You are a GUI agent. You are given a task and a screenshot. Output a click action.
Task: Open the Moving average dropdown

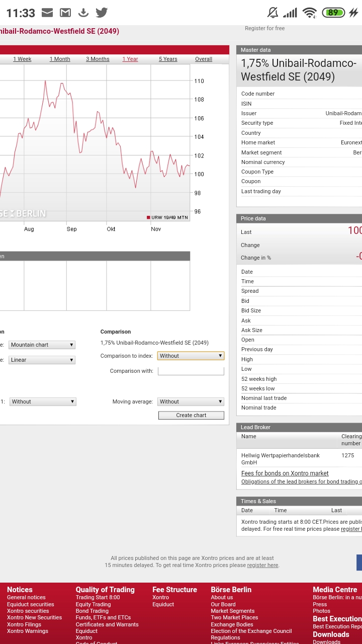(x=191, y=401)
